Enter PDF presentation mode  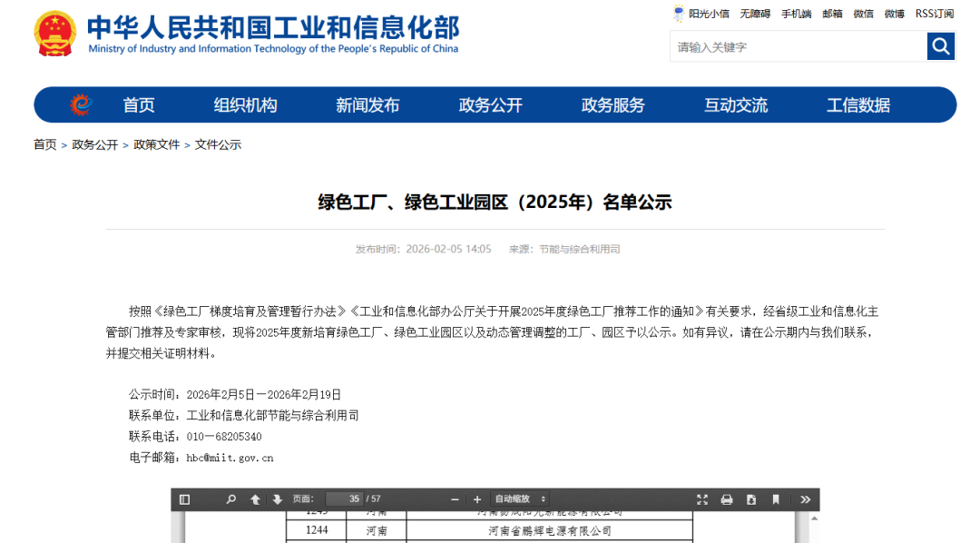pos(701,499)
